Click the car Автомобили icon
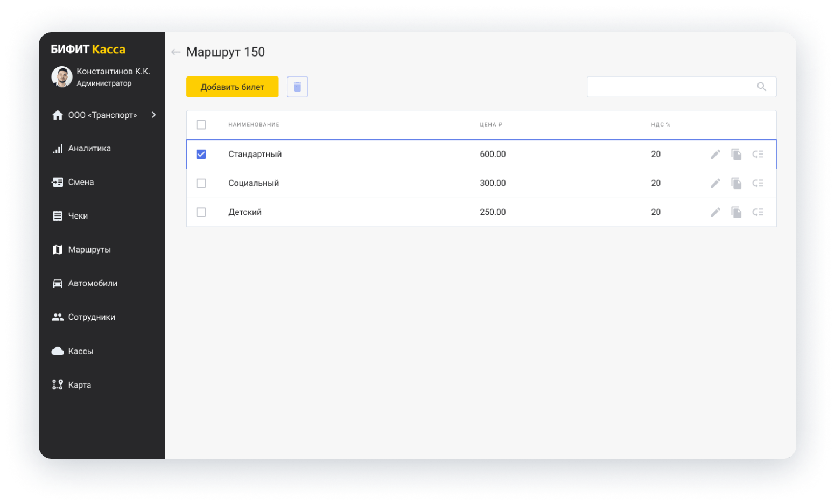This screenshot has width=835, height=504. (x=58, y=284)
